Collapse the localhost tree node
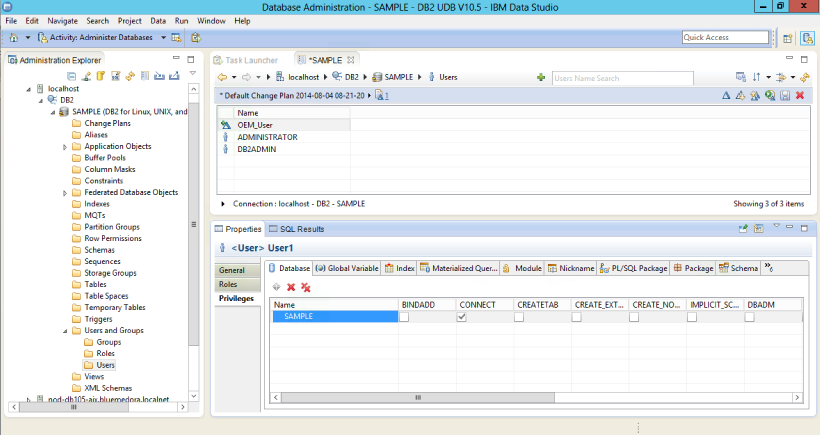The height and width of the screenshot is (435, 820). point(29,89)
